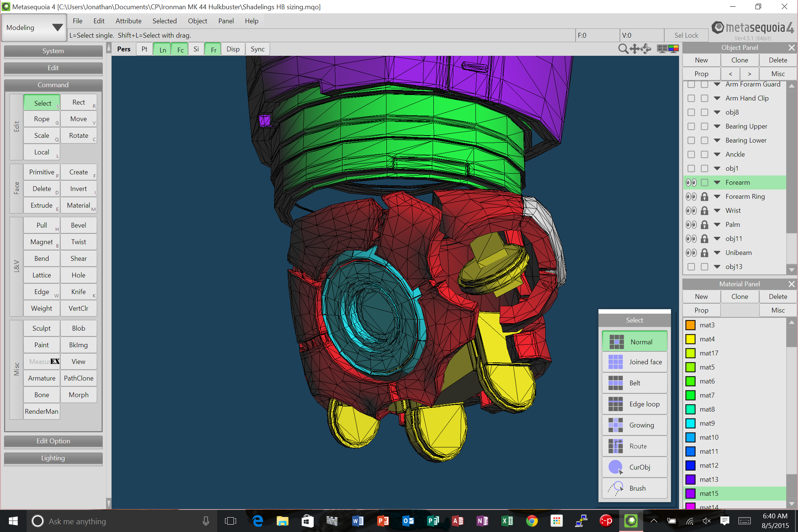The height and width of the screenshot is (532, 798).
Task: Open the Modeling mode dropdown
Action: point(34,28)
